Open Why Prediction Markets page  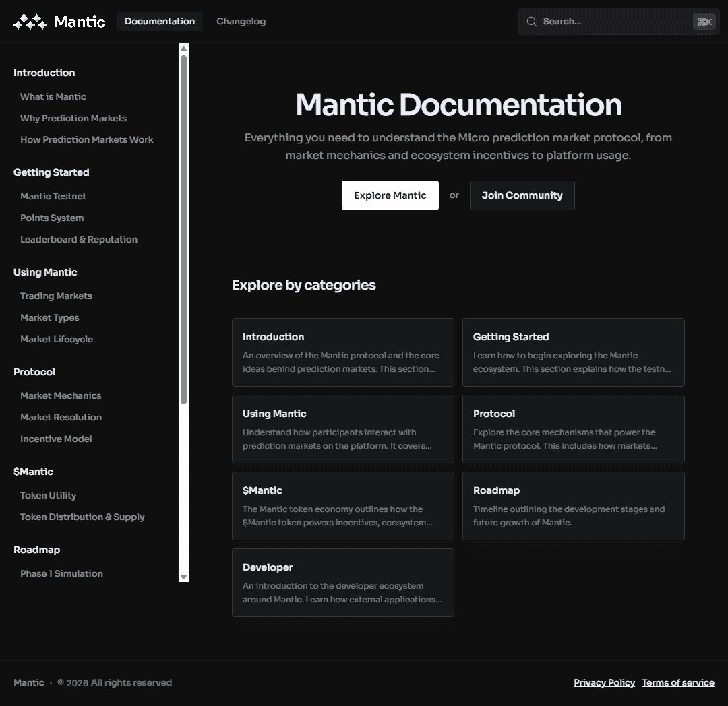click(73, 119)
